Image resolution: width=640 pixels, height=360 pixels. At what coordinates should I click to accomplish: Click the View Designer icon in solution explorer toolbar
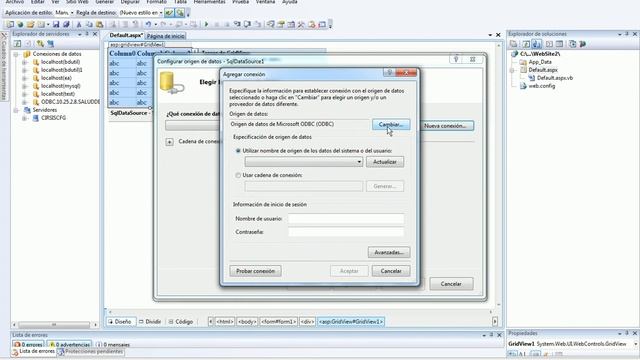[x=560, y=44]
